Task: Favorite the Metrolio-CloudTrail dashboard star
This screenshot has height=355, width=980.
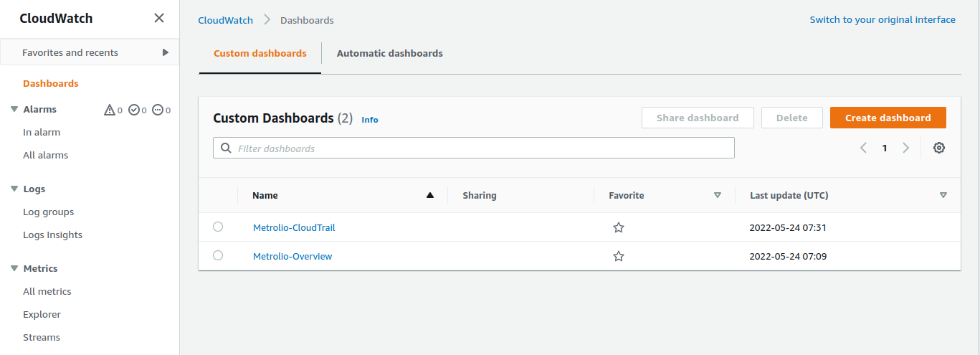Action: 619,227
